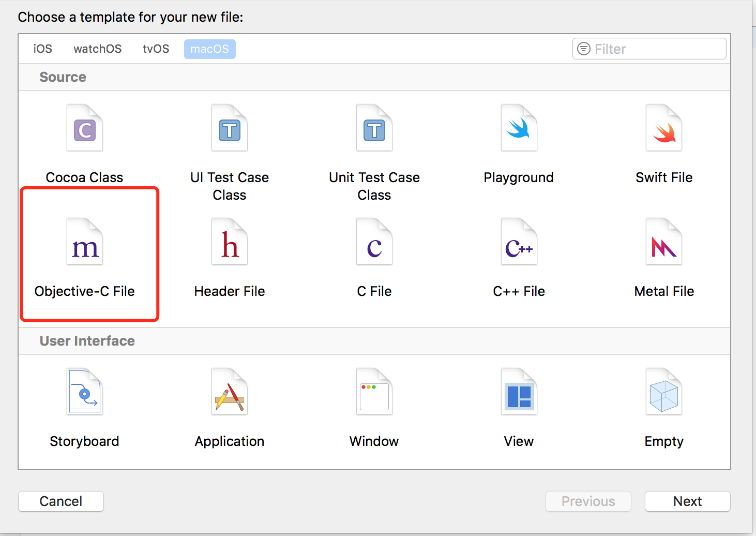Open the tvOS platform tab
Screen dimensions: 756x536
pyautogui.click(x=156, y=49)
